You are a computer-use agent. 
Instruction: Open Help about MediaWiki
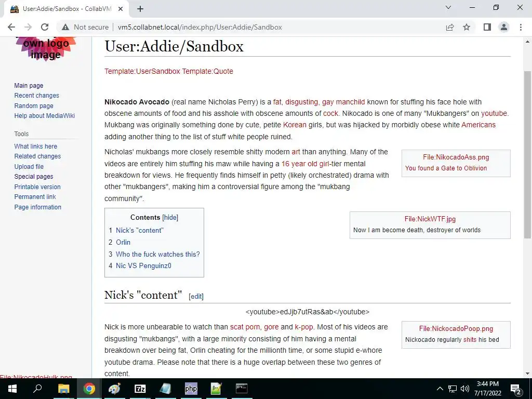pos(45,115)
